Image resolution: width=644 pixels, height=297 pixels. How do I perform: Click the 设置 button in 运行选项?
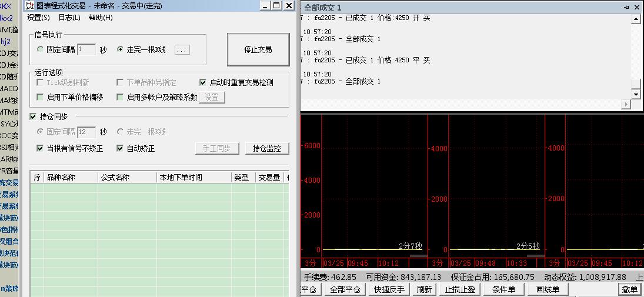point(212,98)
